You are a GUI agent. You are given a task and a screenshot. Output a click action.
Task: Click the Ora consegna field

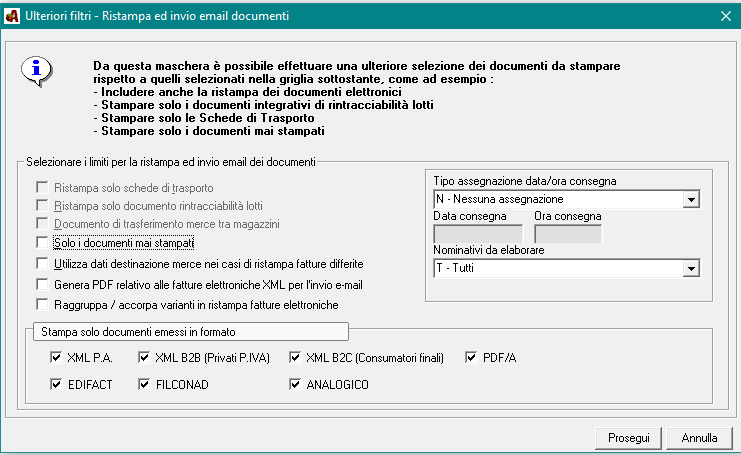tap(567, 234)
